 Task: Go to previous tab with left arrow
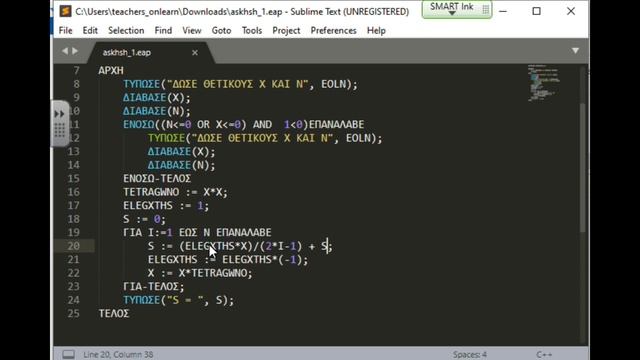coord(64,51)
